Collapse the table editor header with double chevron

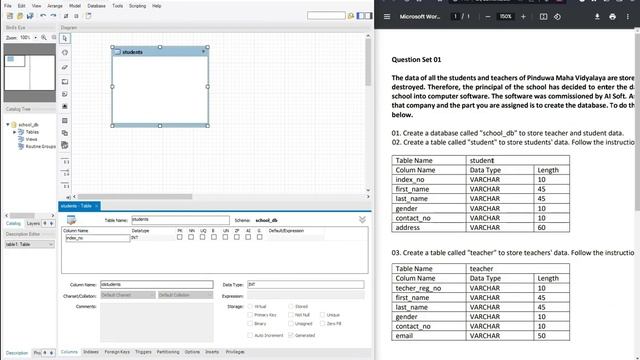point(362,220)
